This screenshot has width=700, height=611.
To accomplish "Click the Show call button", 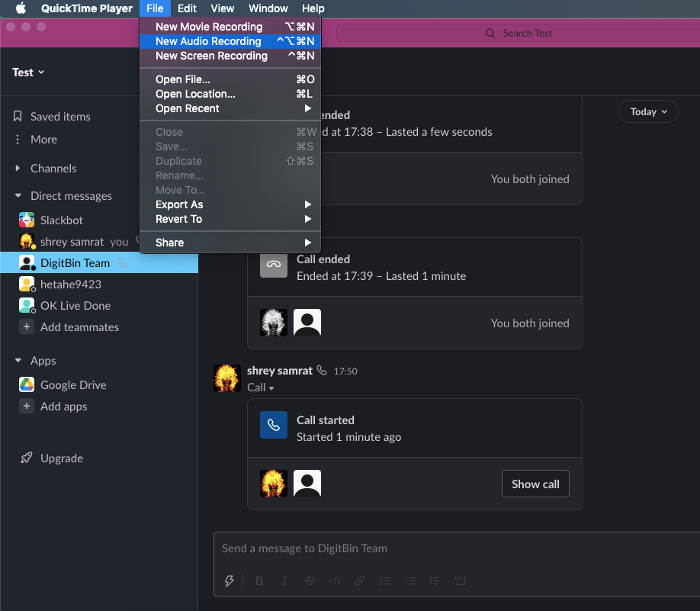I will pos(535,484).
